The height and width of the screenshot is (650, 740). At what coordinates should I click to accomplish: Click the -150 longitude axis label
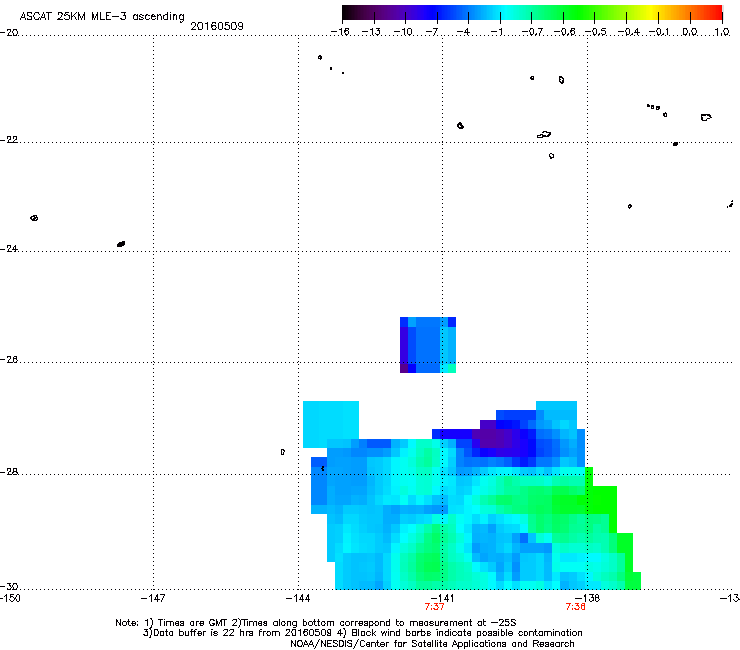pyautogui.click(x=10, y=598)
